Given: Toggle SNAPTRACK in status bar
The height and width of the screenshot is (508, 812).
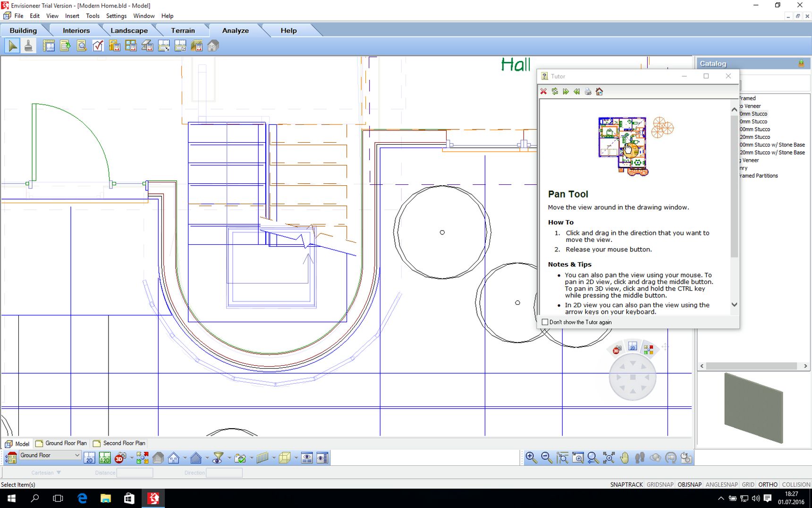Looking at the screenshot, I should [626, 484].
